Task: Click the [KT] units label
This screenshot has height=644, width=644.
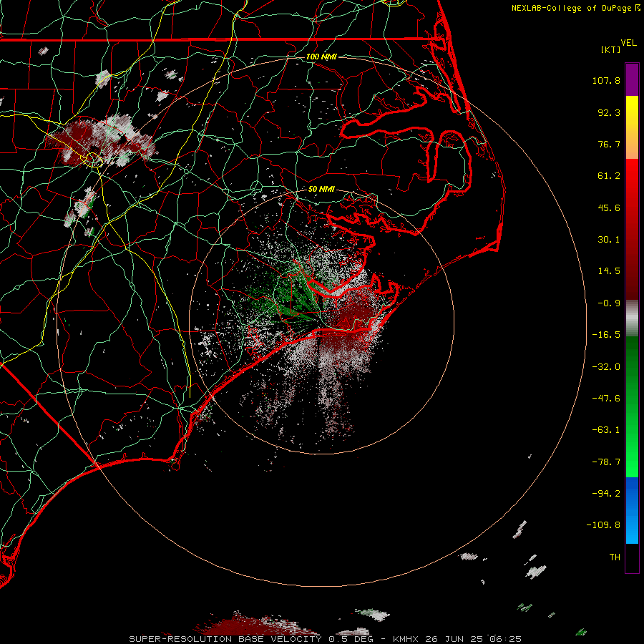Action: point(611,49)
